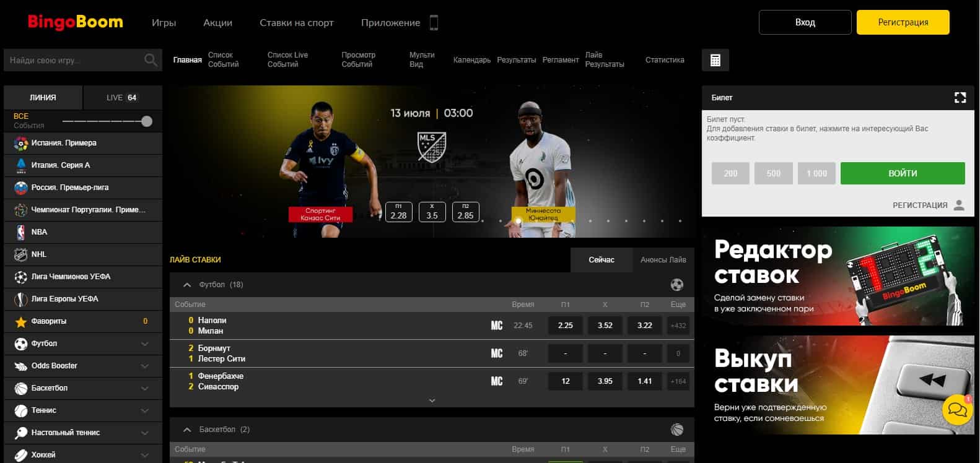Open Ставки на спорт menu item
This screenshot has height=463, width=980.
(x=297, y=23)
